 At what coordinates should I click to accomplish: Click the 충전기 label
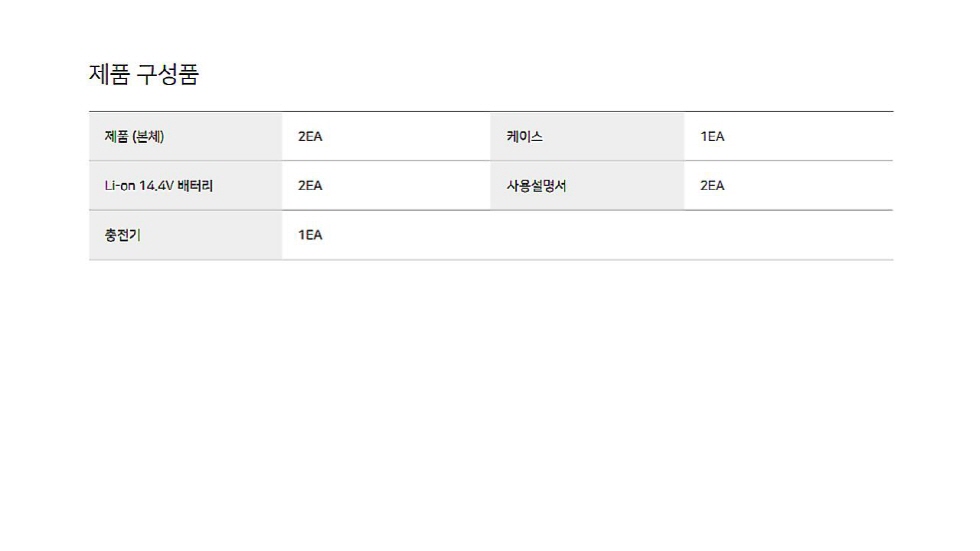[x=122, y=235]
